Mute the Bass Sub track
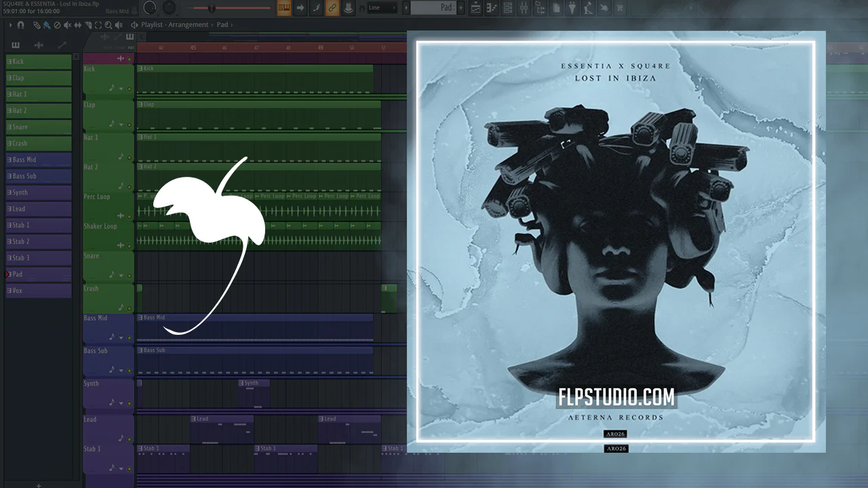868x488 pixels. click(130, 370)
